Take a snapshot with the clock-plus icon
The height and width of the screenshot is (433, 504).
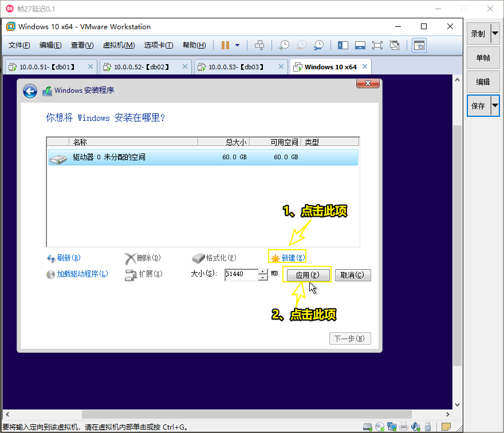point(284,45)
